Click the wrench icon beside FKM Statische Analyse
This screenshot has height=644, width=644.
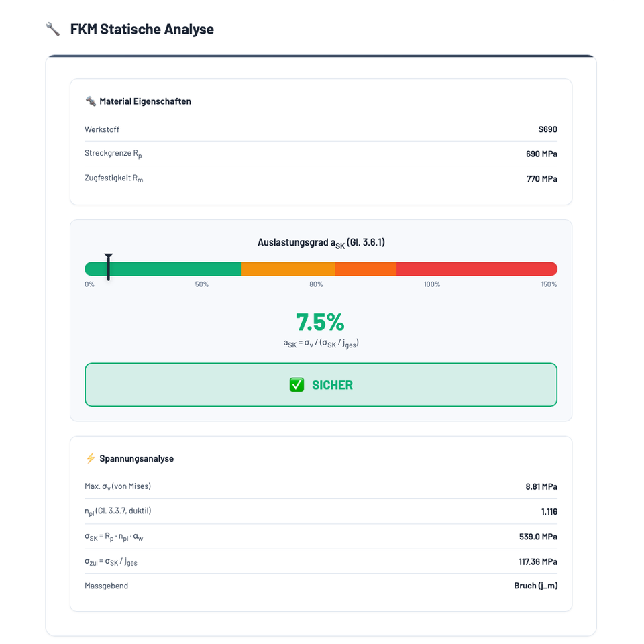click(53, 29)
